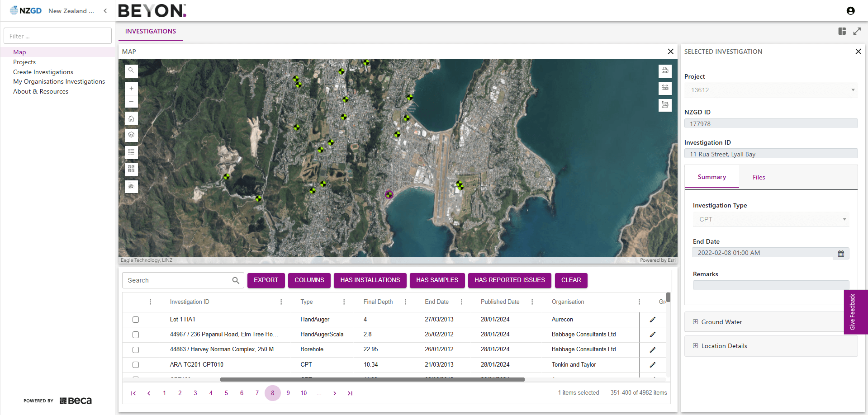
Task: Toggle fullscreen with the expand icon
Action: (x=858, y=31)
